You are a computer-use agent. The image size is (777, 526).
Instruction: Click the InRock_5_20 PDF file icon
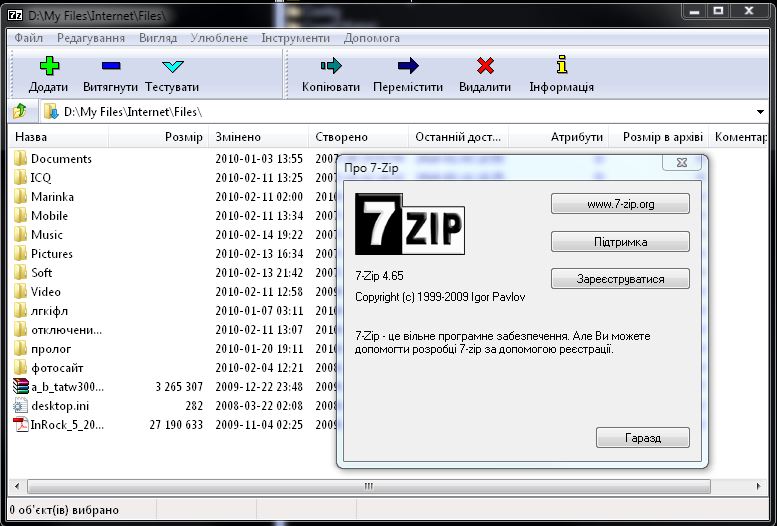pyautogui.click(x=21, y=425)
